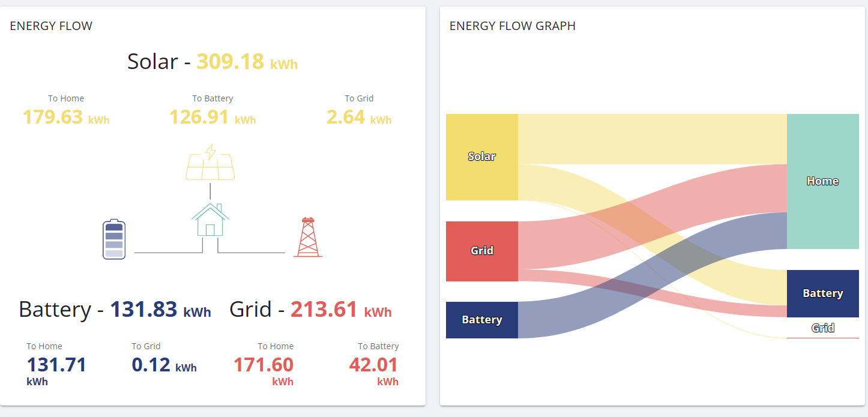Click the Solar to Home flow band

click(653, 139)
